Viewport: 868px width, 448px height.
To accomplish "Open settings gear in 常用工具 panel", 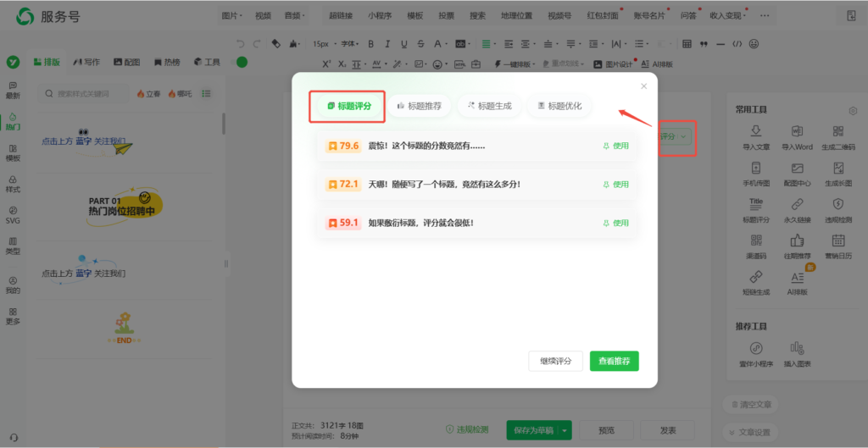I will tap(853, 111).
